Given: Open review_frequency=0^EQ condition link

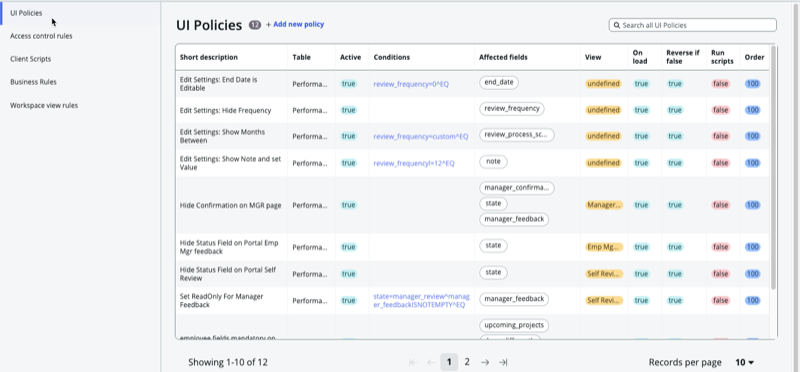Looking at the screenshot, I should (411, 84).
